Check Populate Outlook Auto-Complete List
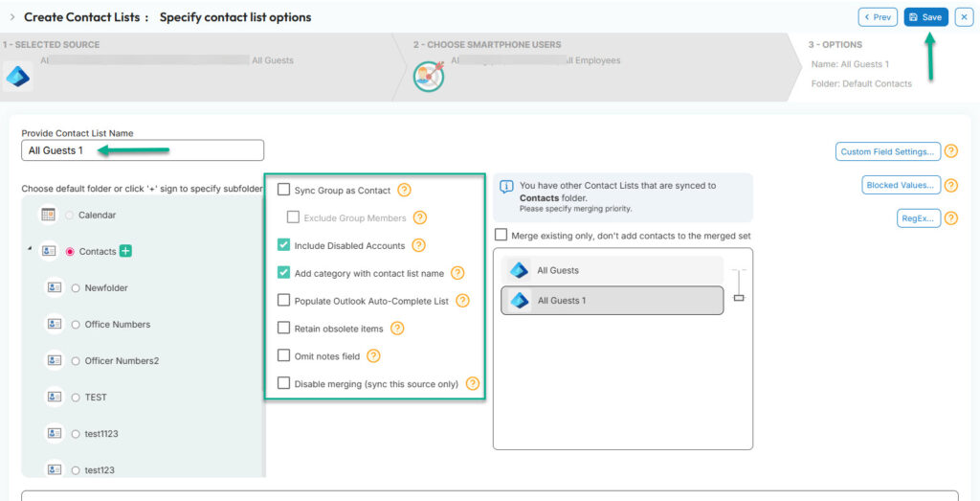Screen dimensions: 980x501 283,300
